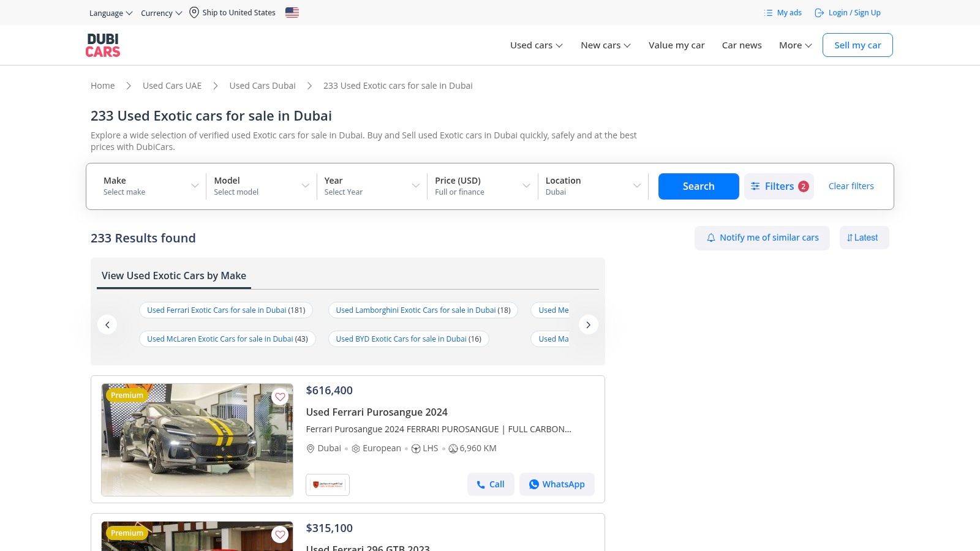Open Value my car page

click(x=677, y=45)
